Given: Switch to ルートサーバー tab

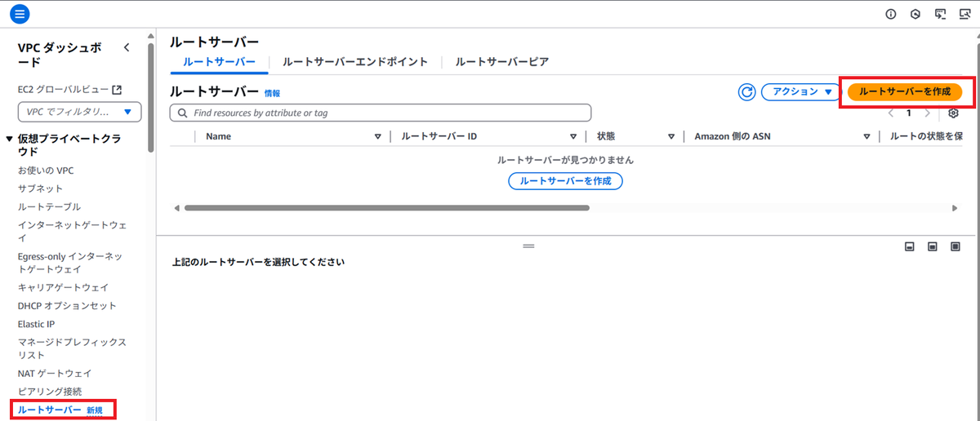Looking at the screenshot, I should pyautogui.click(x=219, y=62).
